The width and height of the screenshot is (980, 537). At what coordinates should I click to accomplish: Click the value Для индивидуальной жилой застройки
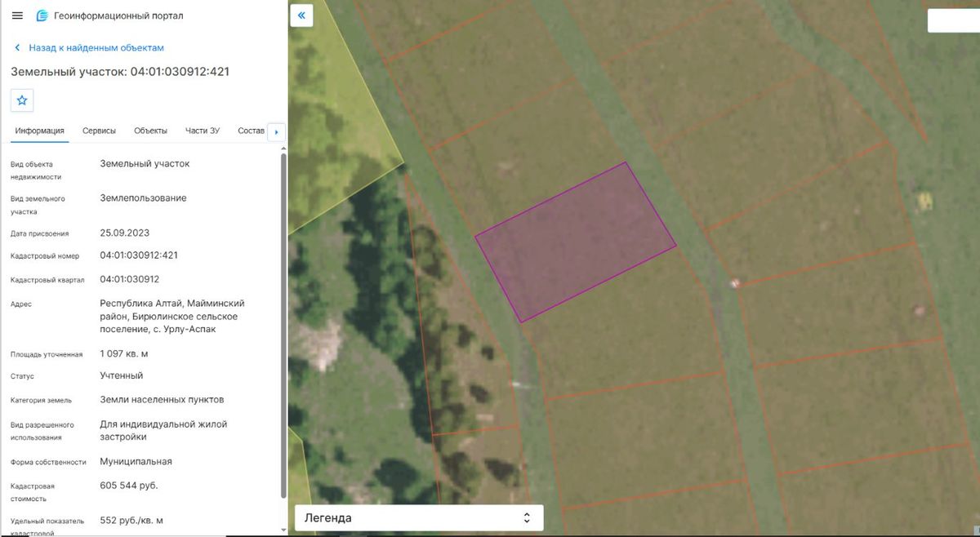pyautogui.click(x=163, y=430)
